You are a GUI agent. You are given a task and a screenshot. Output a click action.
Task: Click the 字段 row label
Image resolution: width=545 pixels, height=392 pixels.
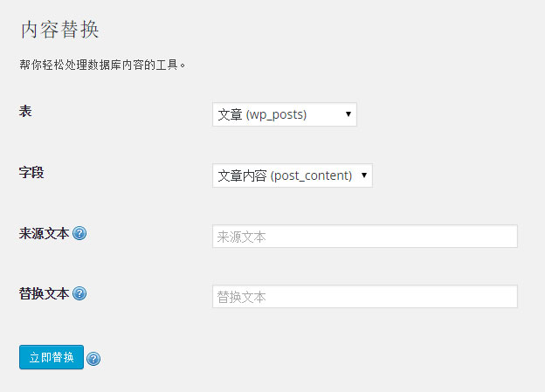pyautogui.click(x=31, y=172)
